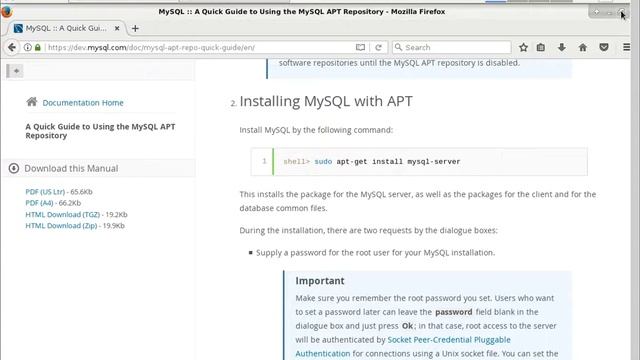This screenshot has height=360, width=640.
Task: Close the MySQL Quick Guide tab
Action: tap(117, 28)
